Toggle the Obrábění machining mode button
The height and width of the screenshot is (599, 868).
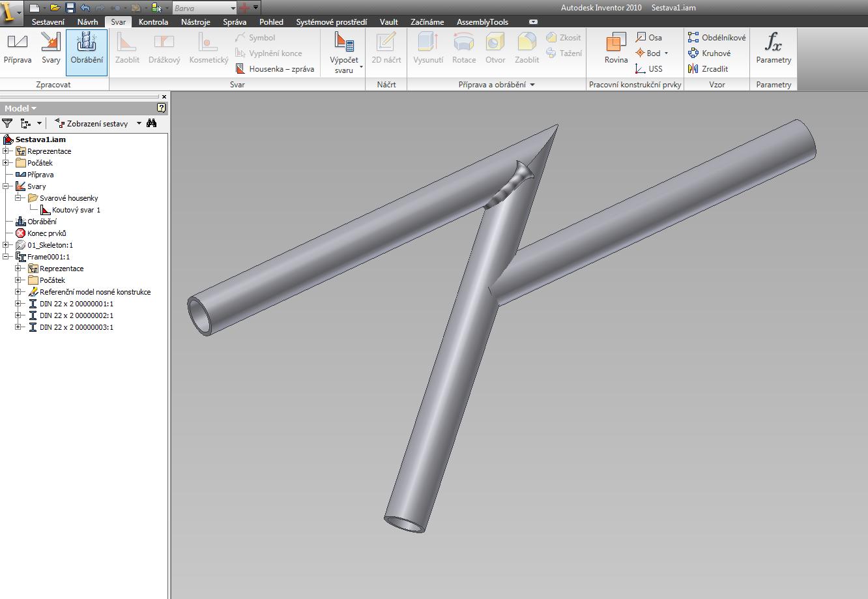[x=87, y=50]
